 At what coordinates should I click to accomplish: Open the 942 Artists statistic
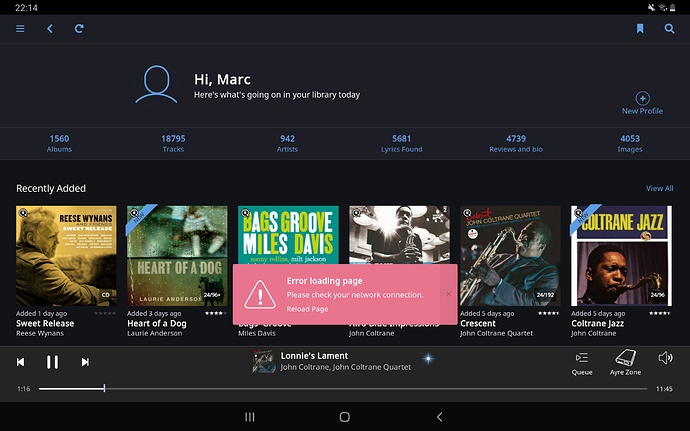tap(287, 144)
